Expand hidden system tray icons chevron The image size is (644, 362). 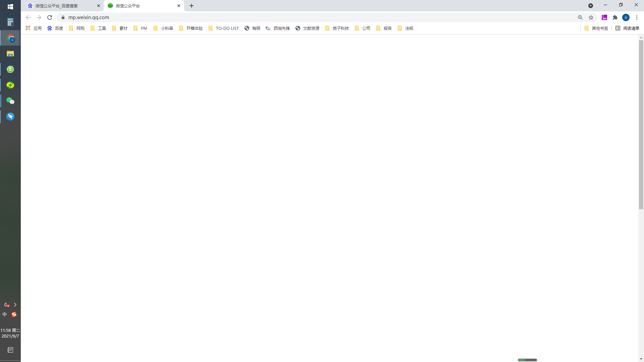tap(15, 305)
